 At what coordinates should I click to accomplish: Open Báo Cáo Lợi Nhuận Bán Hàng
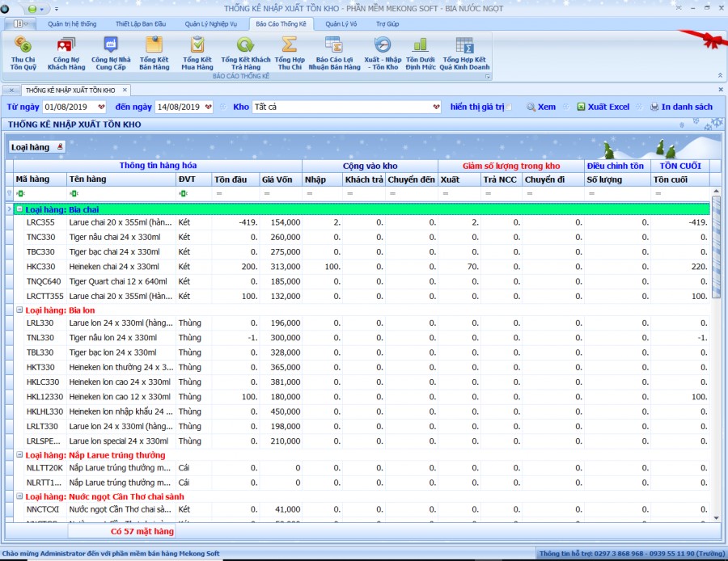tap(334, 54)
